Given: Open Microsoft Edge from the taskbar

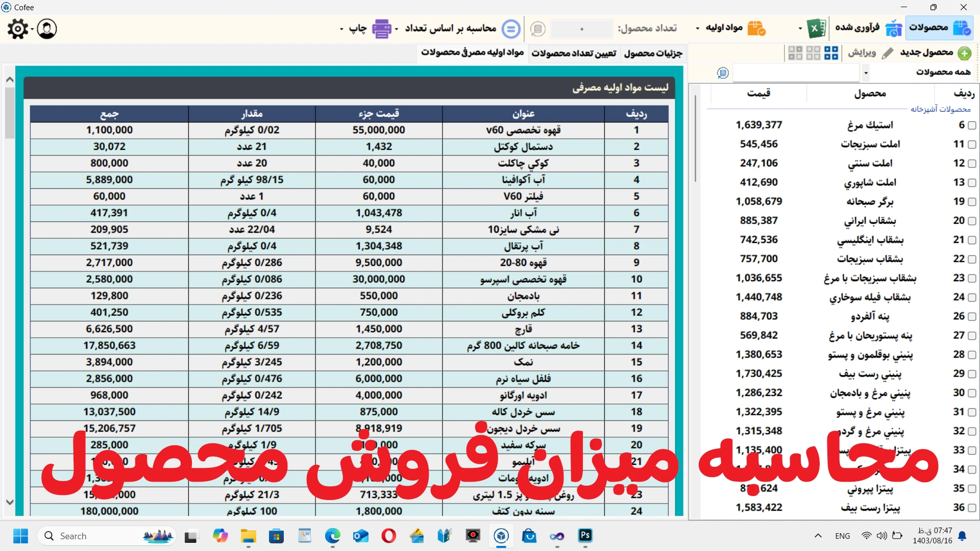Looking at the screenshot, I should [x=332, y=536].
